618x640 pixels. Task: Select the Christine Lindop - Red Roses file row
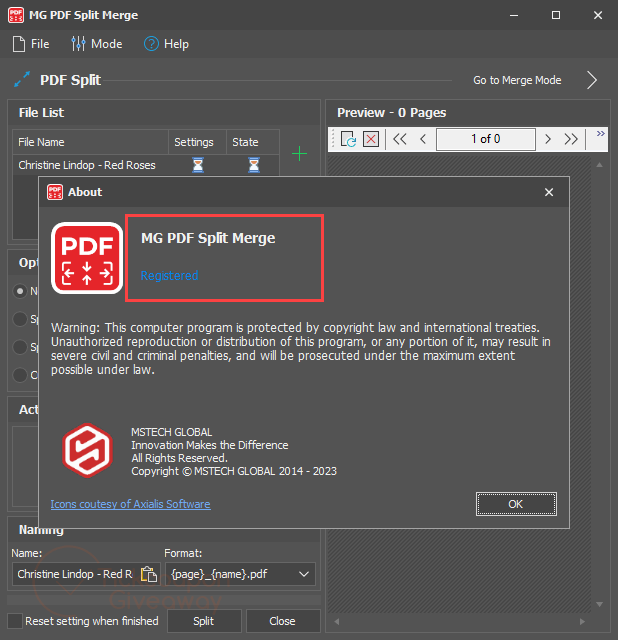pyautogui.click(x=146, y=165)
